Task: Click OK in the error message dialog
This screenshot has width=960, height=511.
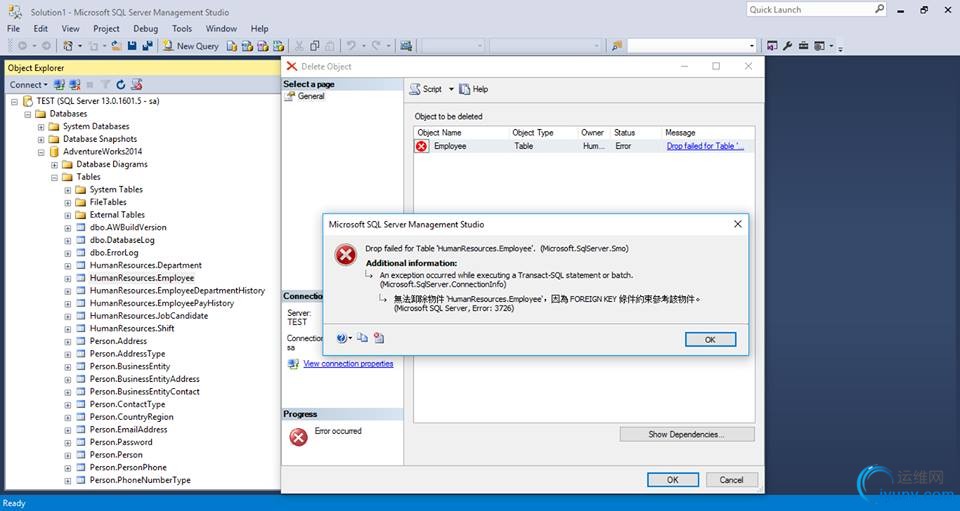Action: tap(710, 340)
